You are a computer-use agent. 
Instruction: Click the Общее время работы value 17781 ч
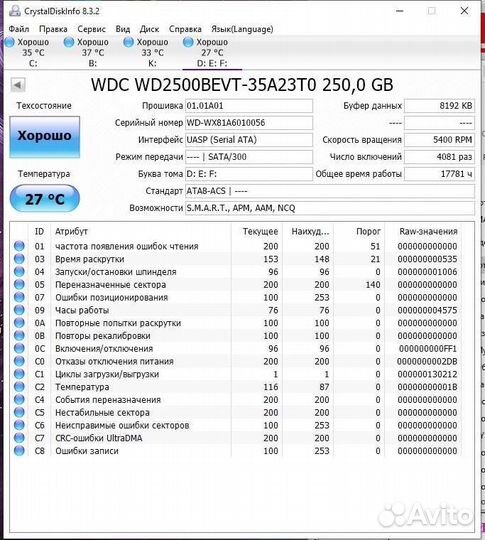439,174
